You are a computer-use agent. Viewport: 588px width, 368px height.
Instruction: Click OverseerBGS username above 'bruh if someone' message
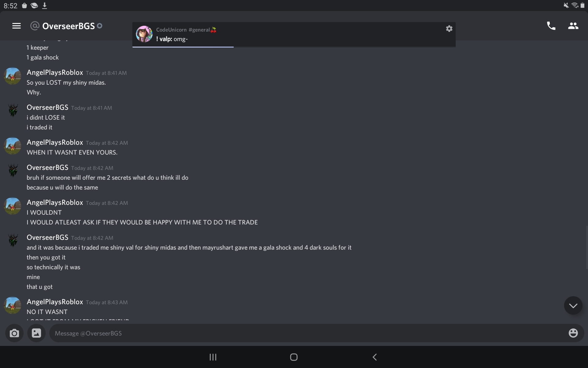pyautogui.click(x=47, y=168)
